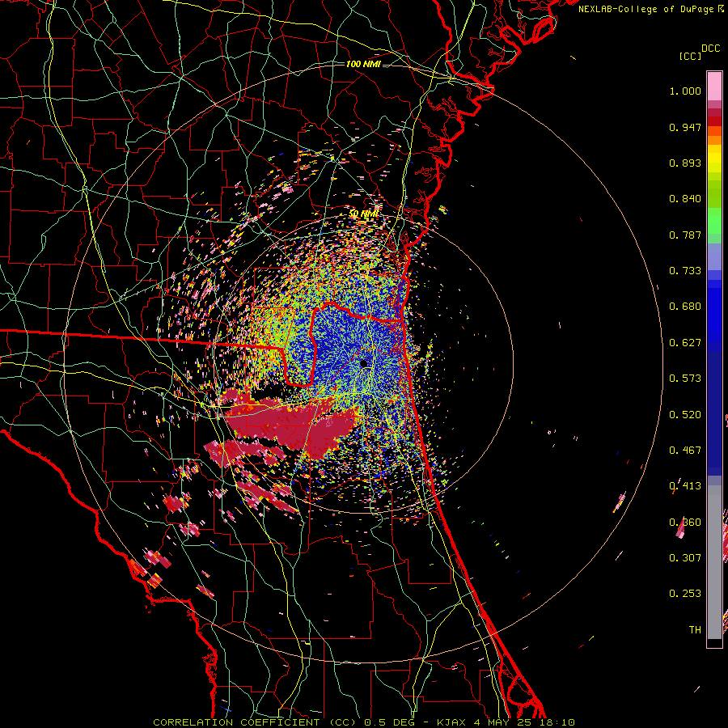Select the 0.680 scale value

(685, 307)
